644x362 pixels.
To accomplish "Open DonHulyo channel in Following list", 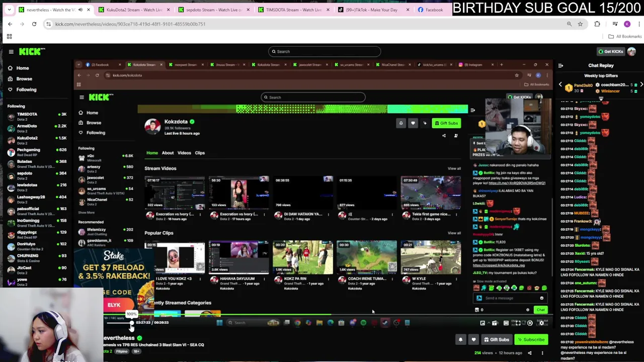I will (x=37, y=246).
